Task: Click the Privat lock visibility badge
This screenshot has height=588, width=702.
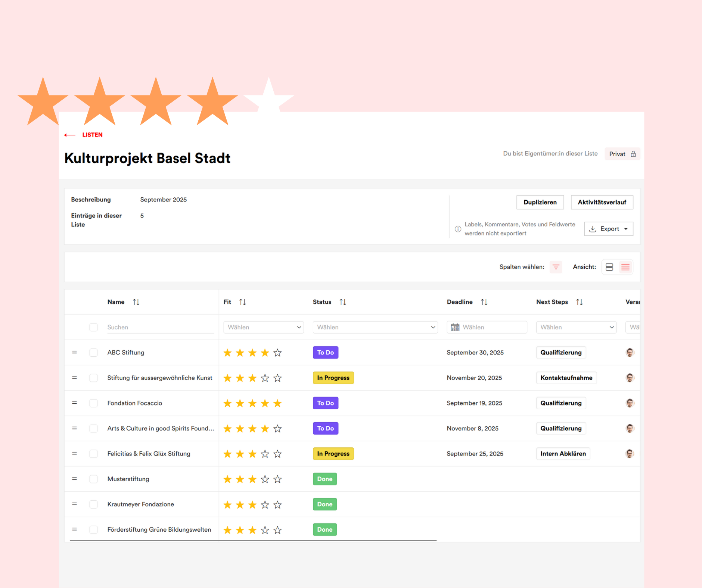Action: click(x=622, y=154)
